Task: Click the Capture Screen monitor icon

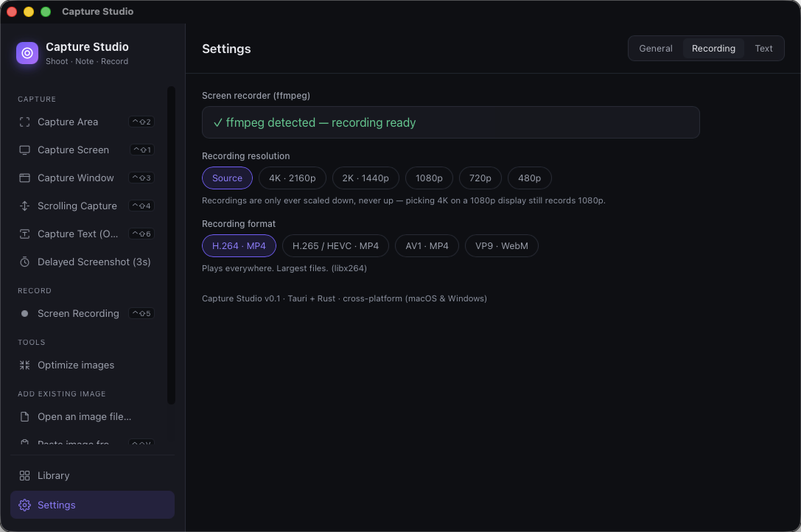Action: pos(24,150)
